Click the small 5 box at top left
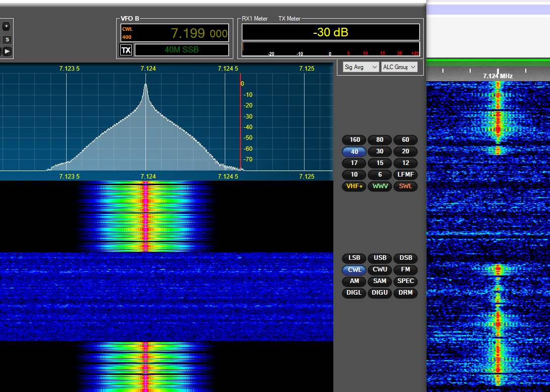This screenshot has width=550, height=392. [7, 39]
